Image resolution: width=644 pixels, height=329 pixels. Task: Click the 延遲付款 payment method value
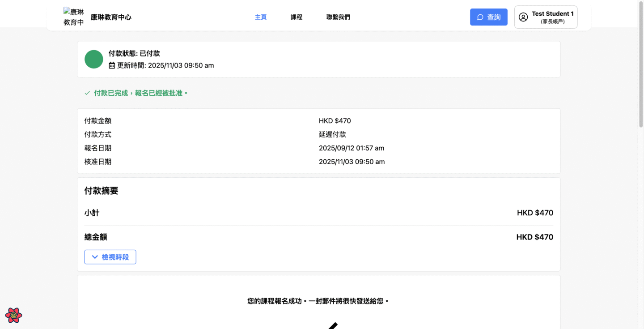(x=332, y=134)
